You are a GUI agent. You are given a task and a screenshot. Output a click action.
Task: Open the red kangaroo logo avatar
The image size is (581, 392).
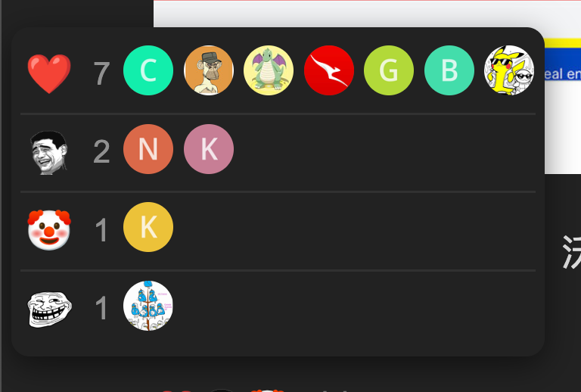coord(329,70)
